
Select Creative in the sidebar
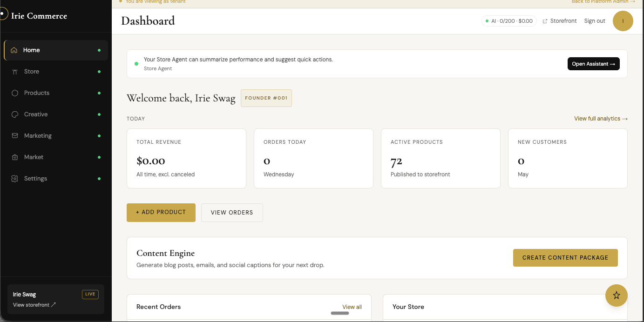[56, 114]
